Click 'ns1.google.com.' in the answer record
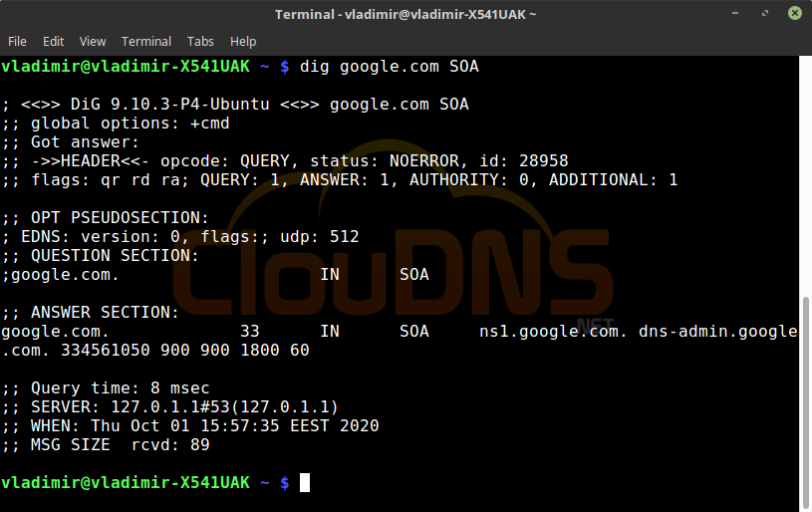This screenshot has width=812, height=512. 554,332
